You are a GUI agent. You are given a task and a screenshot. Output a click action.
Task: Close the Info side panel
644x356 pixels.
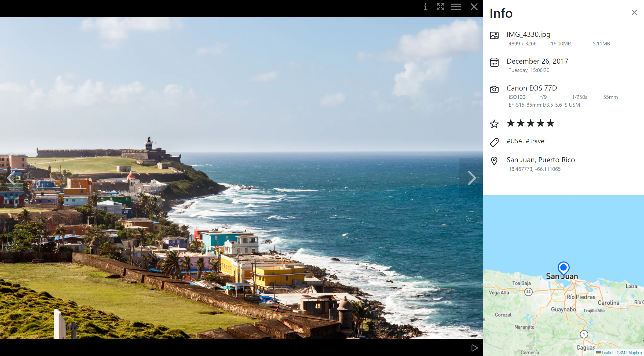point(634,12)
